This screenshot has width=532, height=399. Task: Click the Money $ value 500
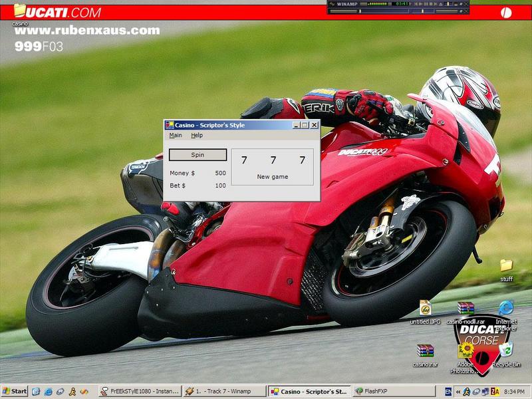pos(220,173)
